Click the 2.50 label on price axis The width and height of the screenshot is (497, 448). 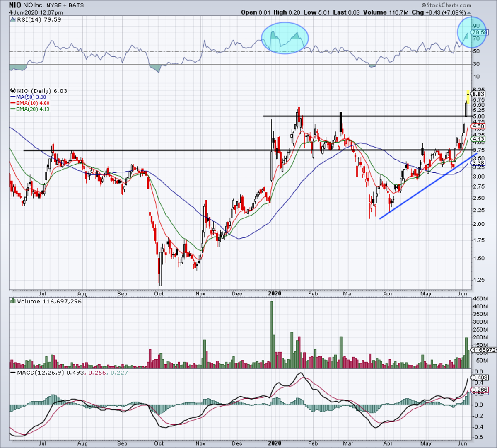click(x=479, y=198)
